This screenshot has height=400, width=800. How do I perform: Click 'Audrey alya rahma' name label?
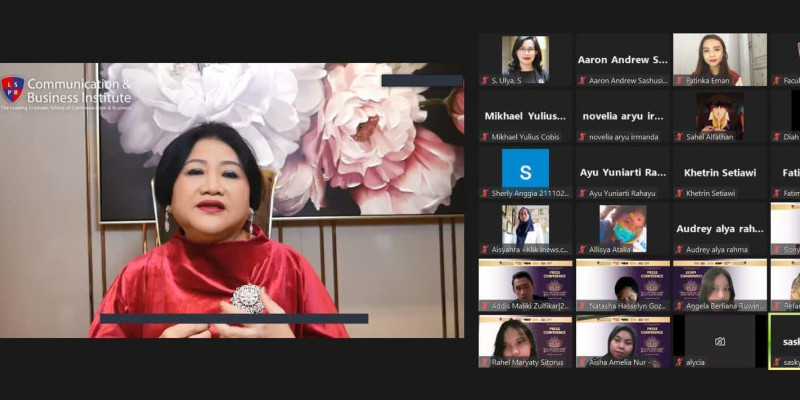pyautogui.click(x=717, y=249)
